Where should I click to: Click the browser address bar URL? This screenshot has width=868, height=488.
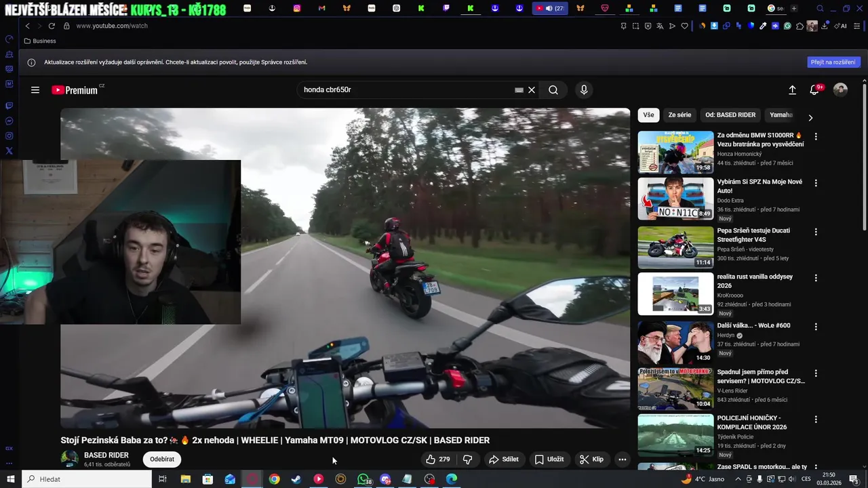click(111, 26)
